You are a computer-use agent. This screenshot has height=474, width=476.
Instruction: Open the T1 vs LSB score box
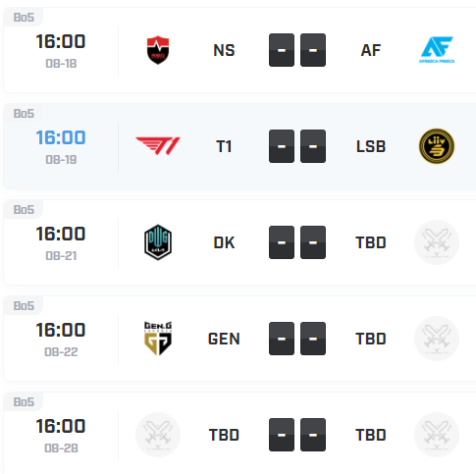(x=297, y=146)
